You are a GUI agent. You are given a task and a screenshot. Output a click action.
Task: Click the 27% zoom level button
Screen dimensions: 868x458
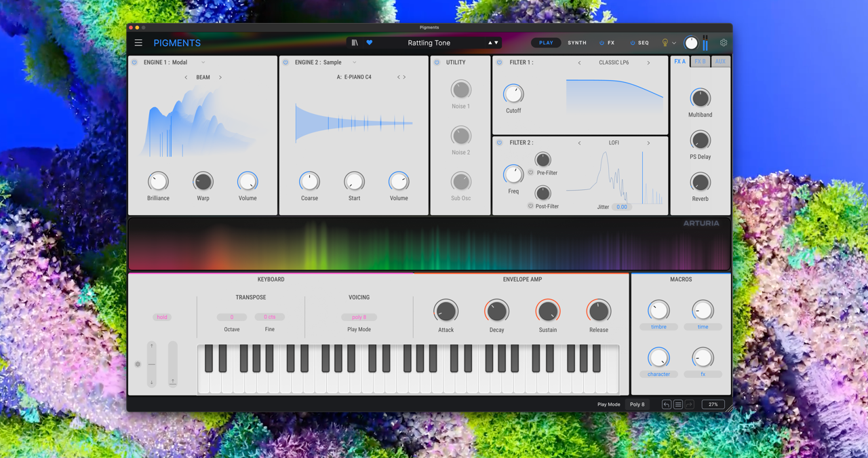[x=712, y=404]
